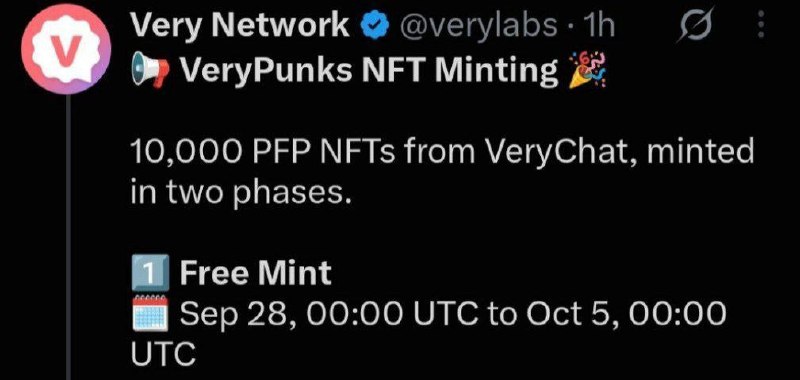The width and height of the screenshot is (800, 380).
Task: Click the blue verified badge
Action: tap(377, 27)
